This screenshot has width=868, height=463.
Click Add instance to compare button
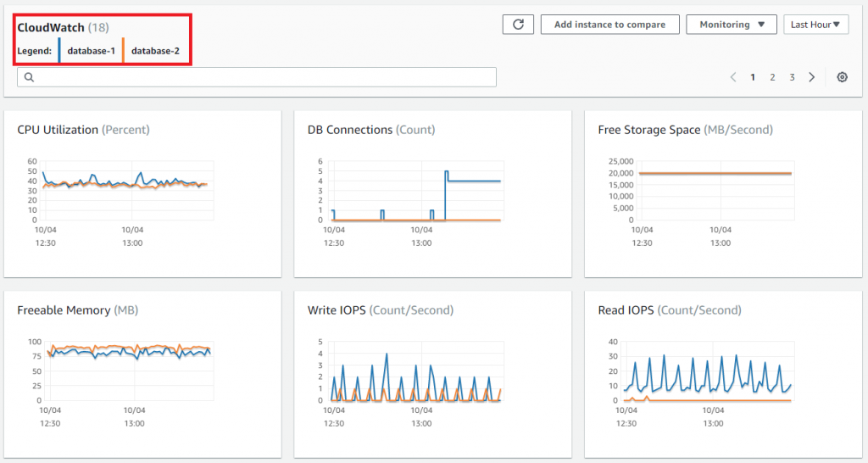[x=610, y=25]
